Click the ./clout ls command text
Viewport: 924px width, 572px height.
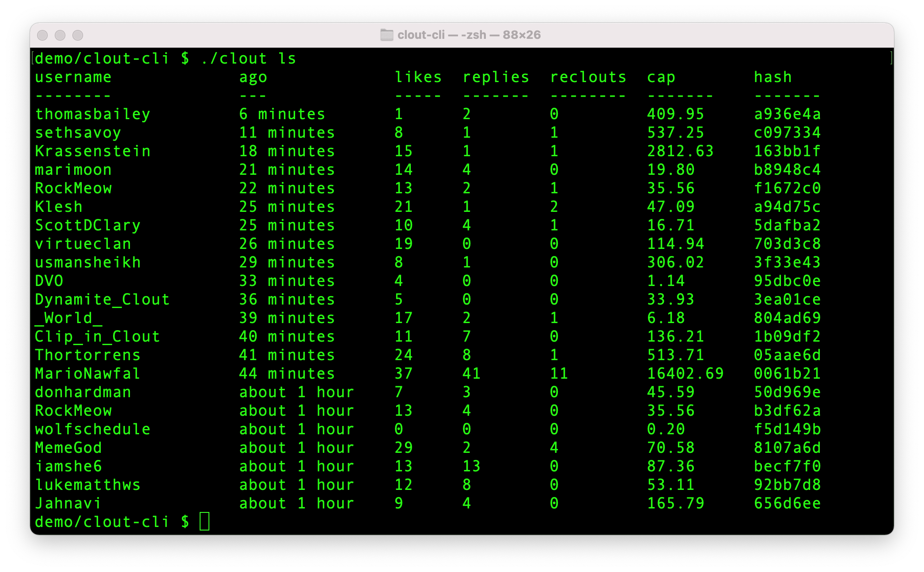(x=248, y=59)
